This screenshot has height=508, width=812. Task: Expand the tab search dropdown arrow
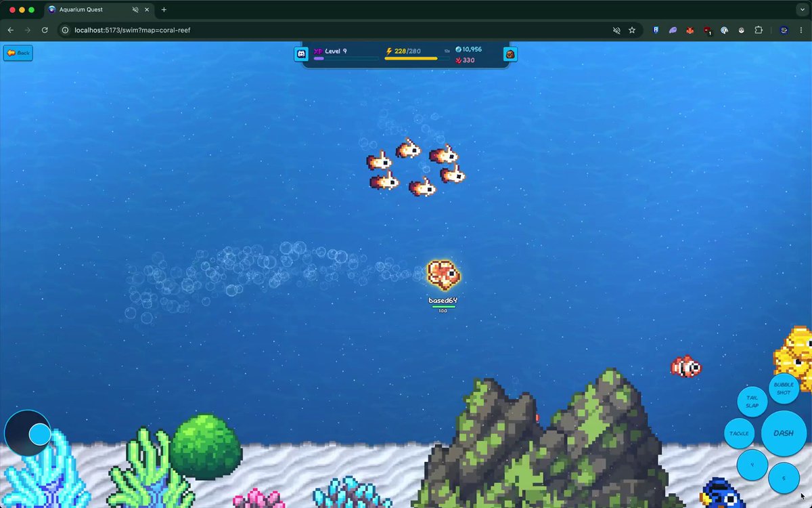click(802, 9)
